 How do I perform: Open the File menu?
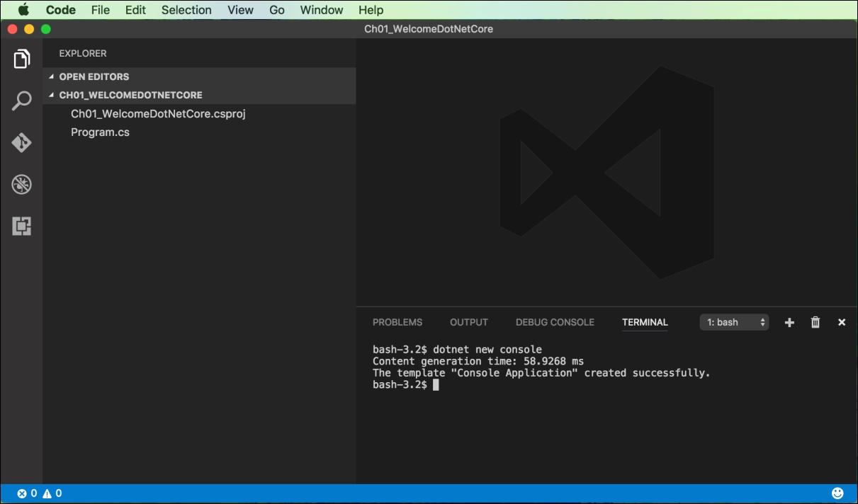pyautogui.click(x=101, y=10)
